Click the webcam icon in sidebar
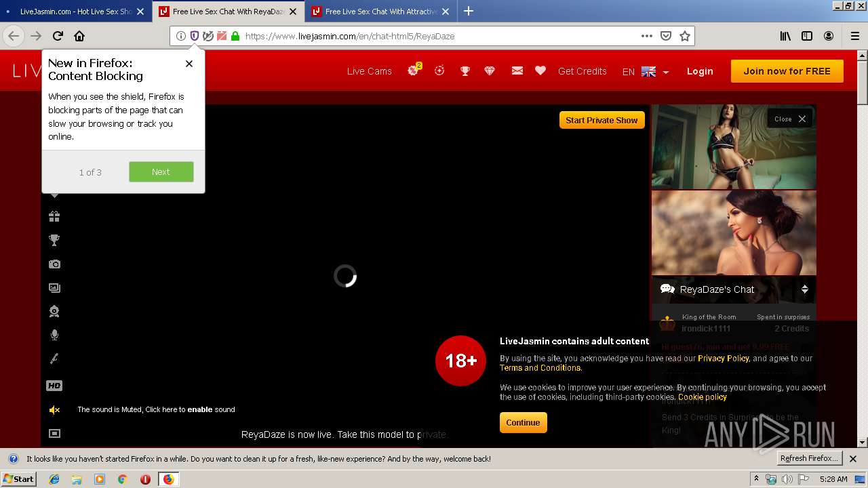The image size is (868, 488). pos(54,312)
